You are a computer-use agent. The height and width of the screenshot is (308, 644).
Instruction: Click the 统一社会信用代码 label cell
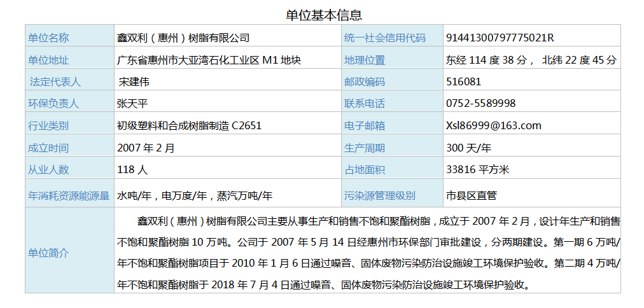385,38
